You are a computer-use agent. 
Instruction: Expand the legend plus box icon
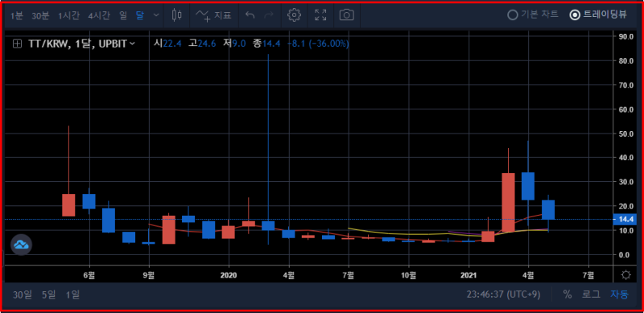click(17, 44)
